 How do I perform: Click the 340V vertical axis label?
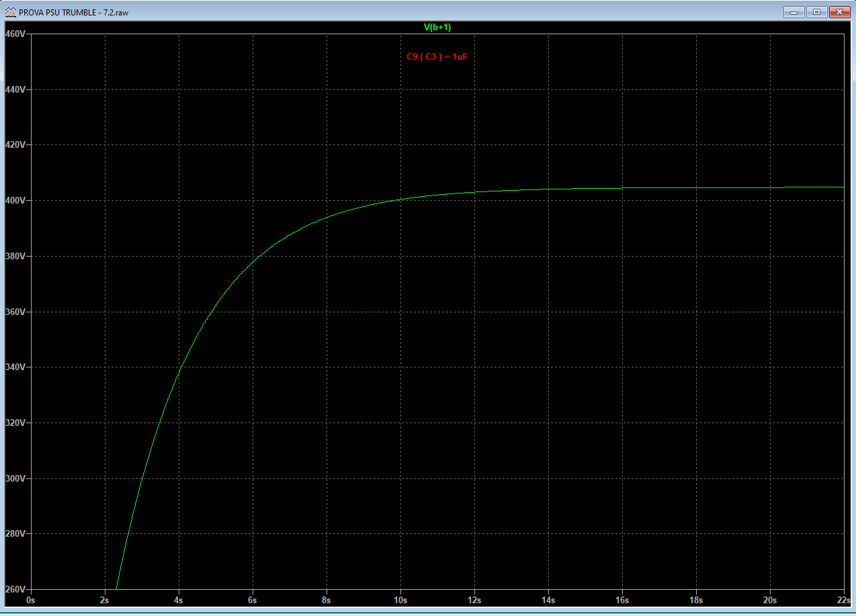tap(14, 367)
